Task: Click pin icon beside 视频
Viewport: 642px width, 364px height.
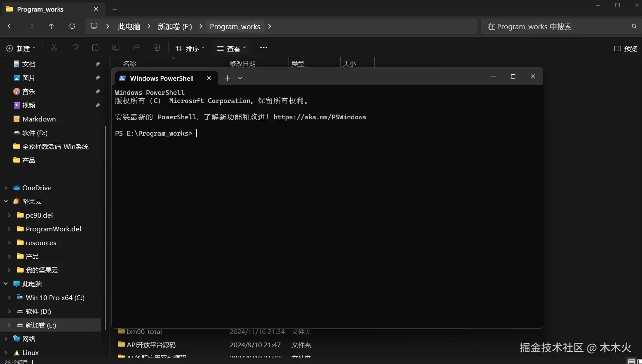Action: point(97,105)
